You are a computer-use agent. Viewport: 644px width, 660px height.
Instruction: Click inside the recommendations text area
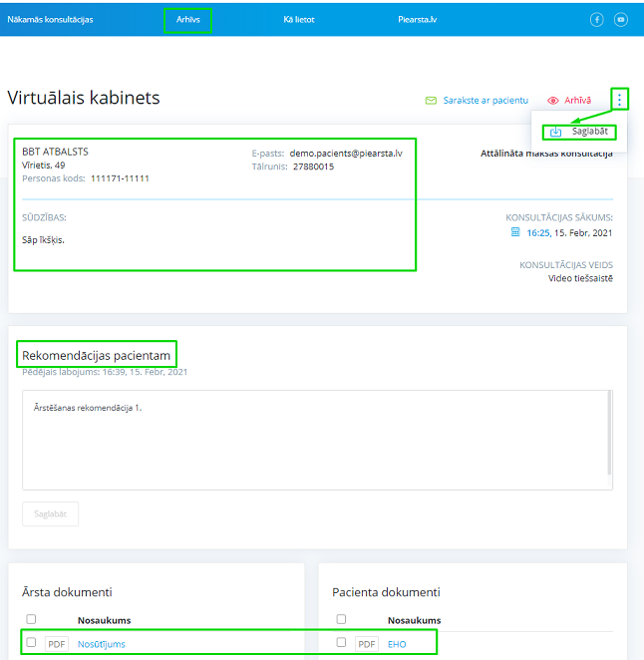pyautogui.click(x=317, y=439)
